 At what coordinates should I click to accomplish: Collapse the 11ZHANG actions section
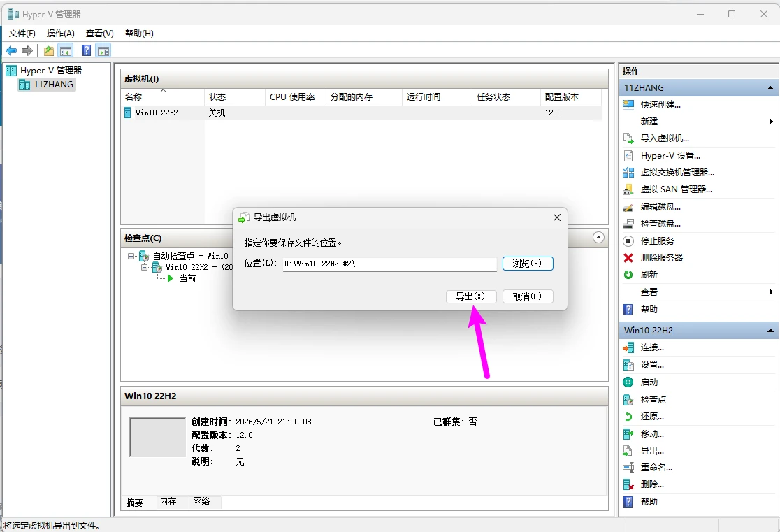click(x=770, y=88)
